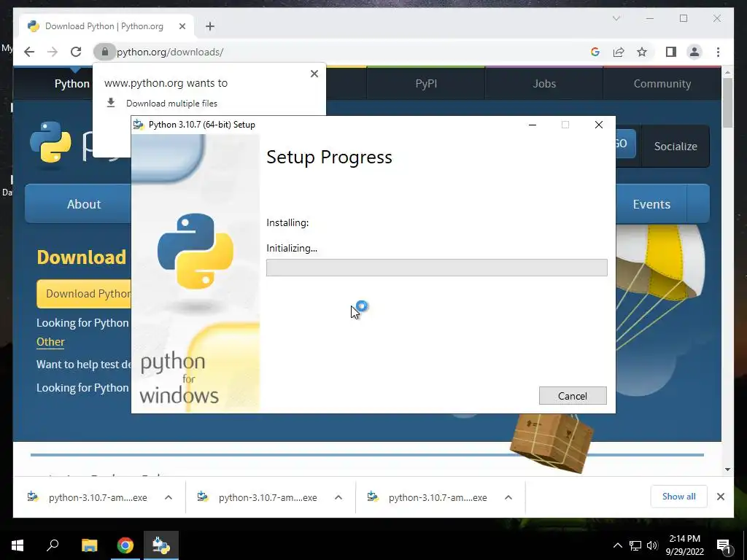Click the volume tray icon
Screen dimensions: 747x560
[652, 545]
